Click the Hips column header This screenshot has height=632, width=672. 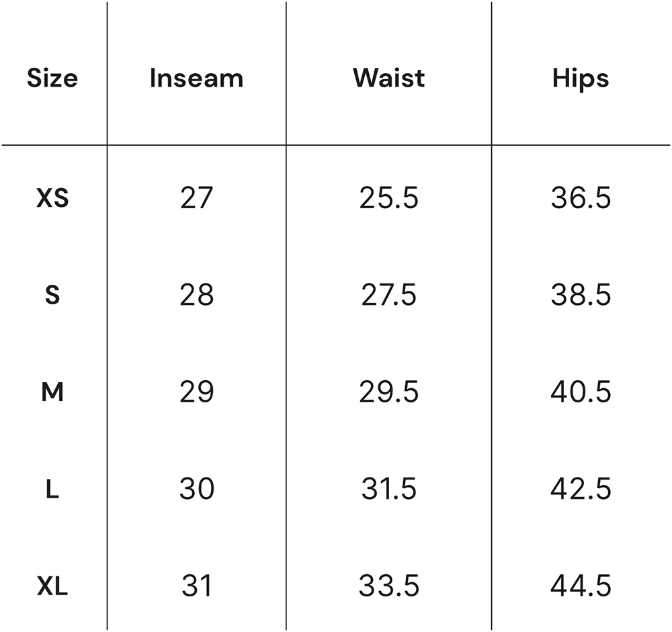click(x=581, y=80)
